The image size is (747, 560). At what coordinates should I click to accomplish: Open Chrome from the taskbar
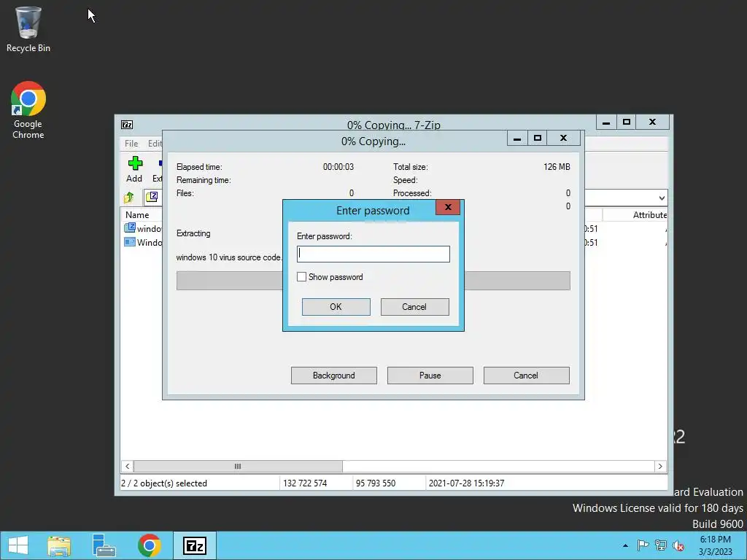[x=149, y=545]
